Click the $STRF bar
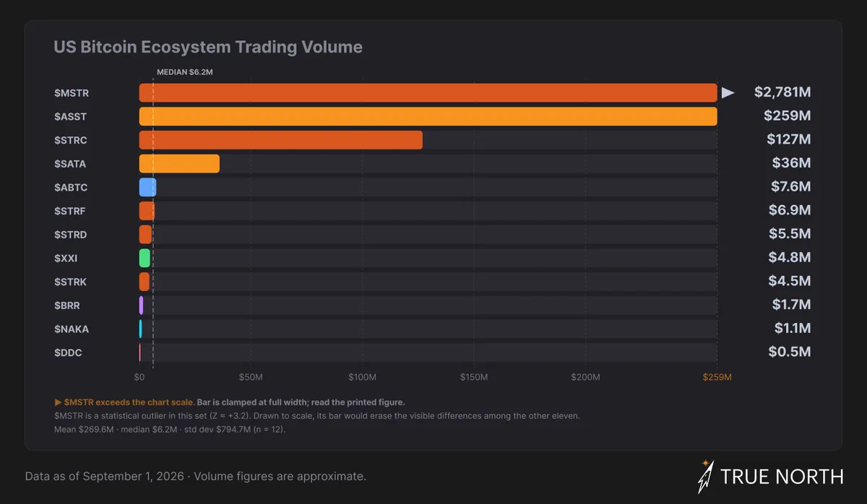 (147, 211)
